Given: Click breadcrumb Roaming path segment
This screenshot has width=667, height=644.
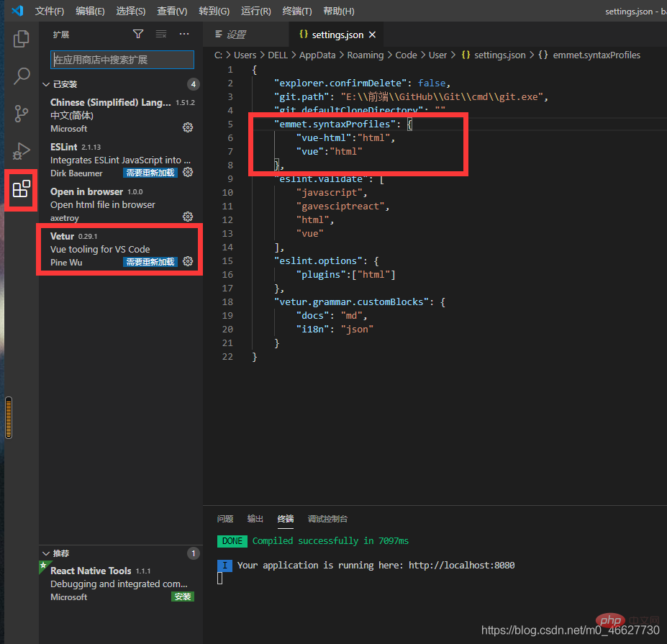Looking at the screenshot, I should (x=366, y=55).
